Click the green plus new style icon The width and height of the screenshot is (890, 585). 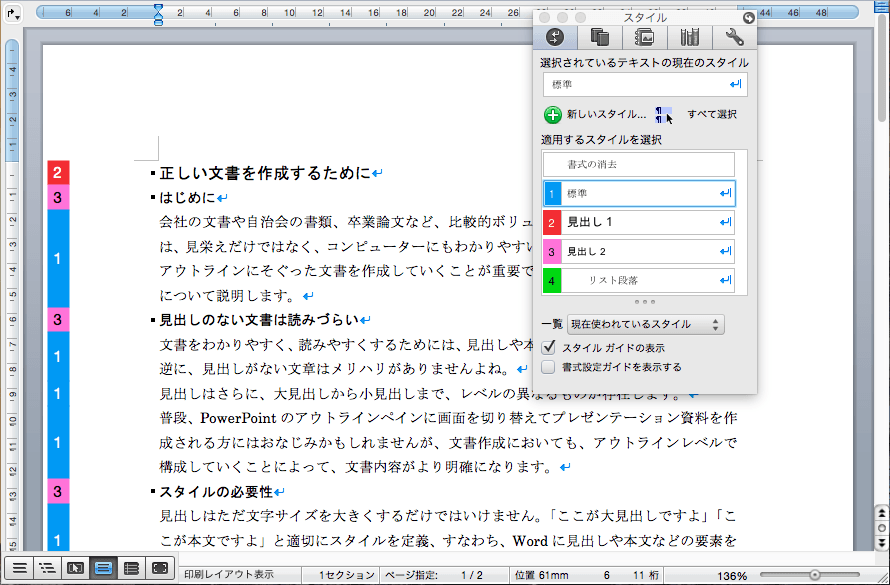[x=552, y=115]
